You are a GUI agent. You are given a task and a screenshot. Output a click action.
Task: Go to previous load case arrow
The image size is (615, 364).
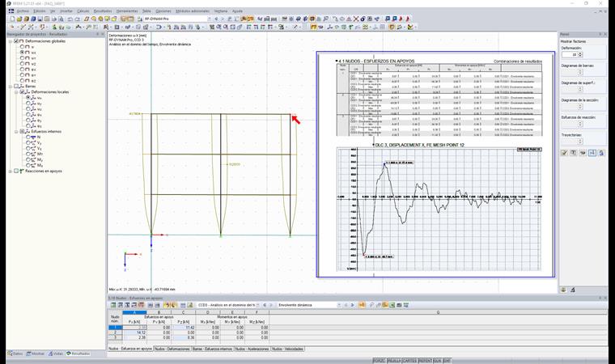(x=216, y=19)
